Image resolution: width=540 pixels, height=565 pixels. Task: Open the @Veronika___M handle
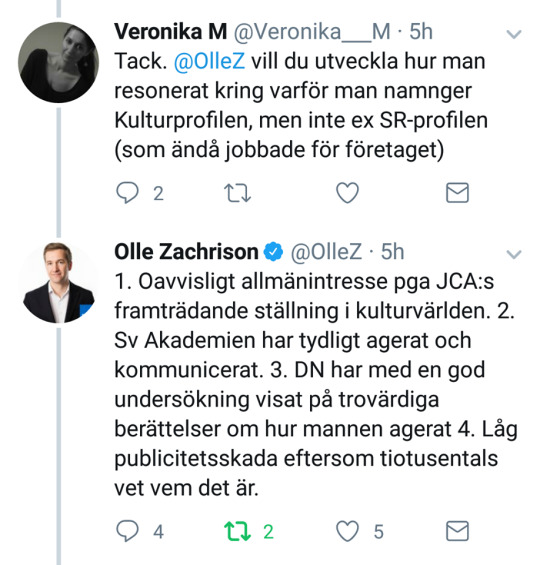tap(312, 32)
